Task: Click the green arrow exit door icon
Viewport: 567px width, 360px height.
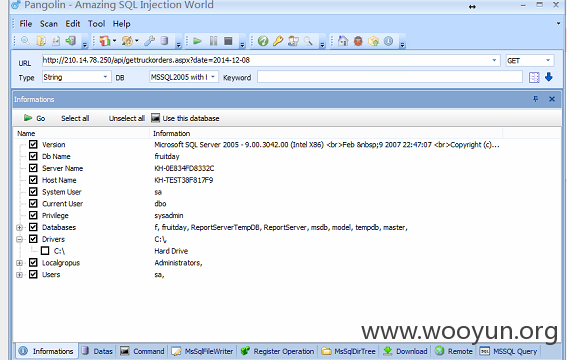Action: (x=71, y=40)
